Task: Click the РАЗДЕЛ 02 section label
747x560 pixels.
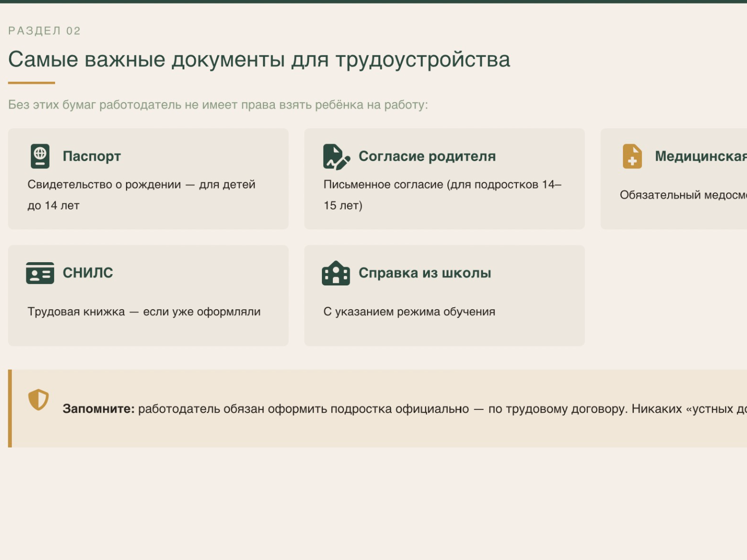Action: (x=45, y=31)
